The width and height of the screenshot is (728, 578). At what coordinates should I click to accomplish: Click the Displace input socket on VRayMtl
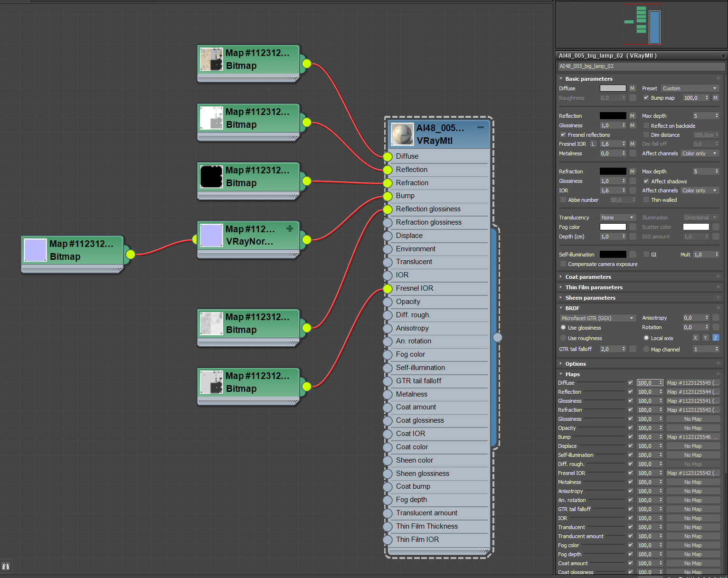tap(388, 236)
